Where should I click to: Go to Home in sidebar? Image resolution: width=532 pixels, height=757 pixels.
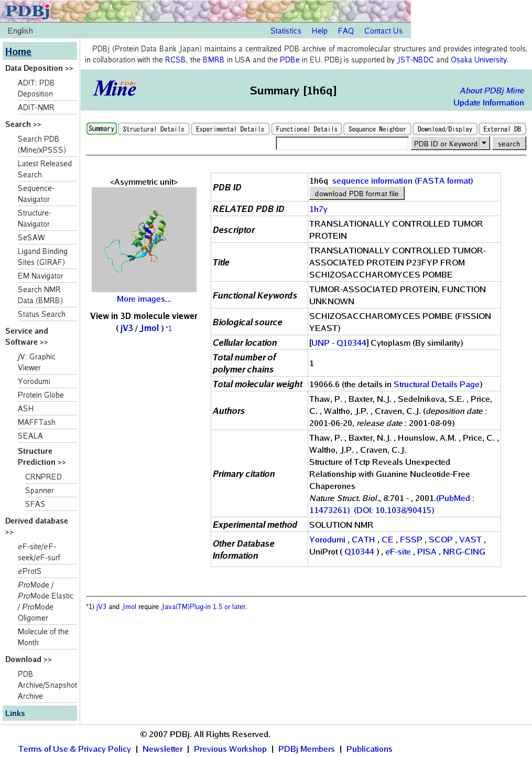click(x=18, y=51)
